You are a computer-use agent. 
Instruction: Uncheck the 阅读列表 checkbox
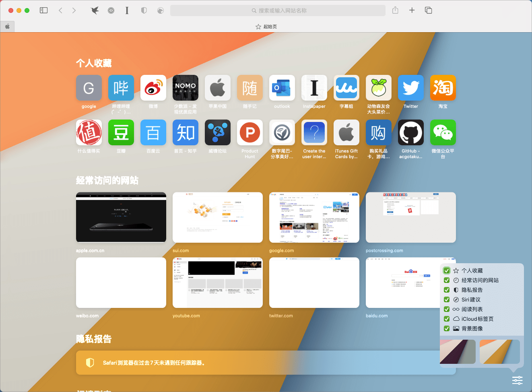click(x=447, y=309)
